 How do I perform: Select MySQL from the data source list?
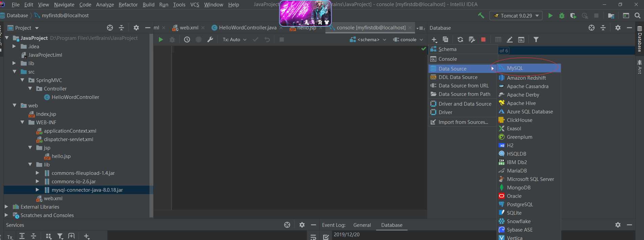tap(529, 68)
